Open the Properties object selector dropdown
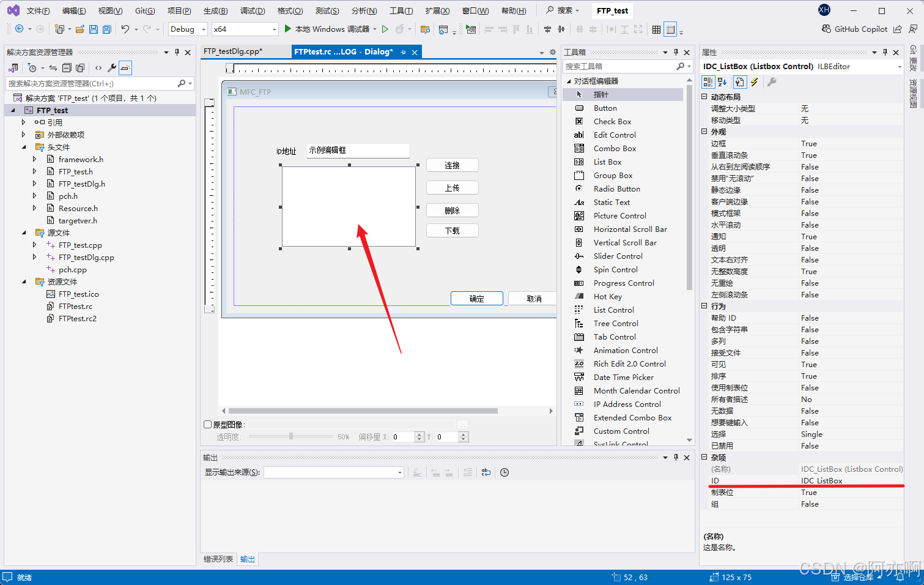This screenshot has height=585, width=924. pos(900,67)
